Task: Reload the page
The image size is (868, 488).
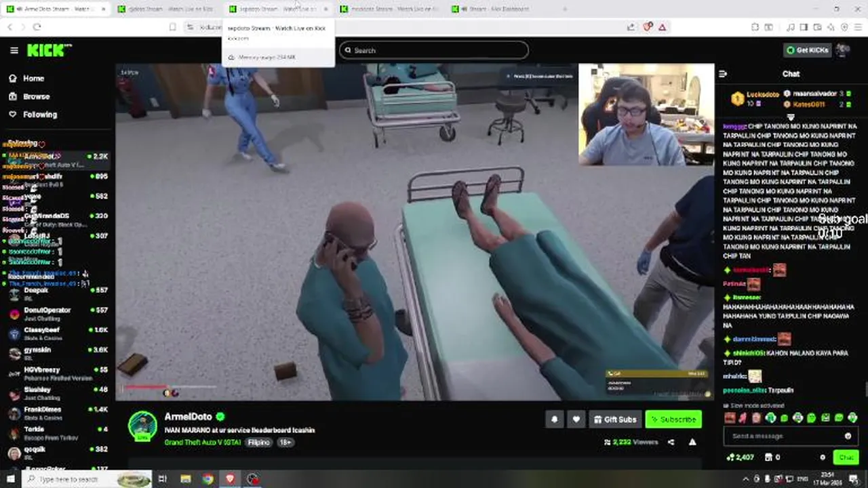Action: click(37, 27)
